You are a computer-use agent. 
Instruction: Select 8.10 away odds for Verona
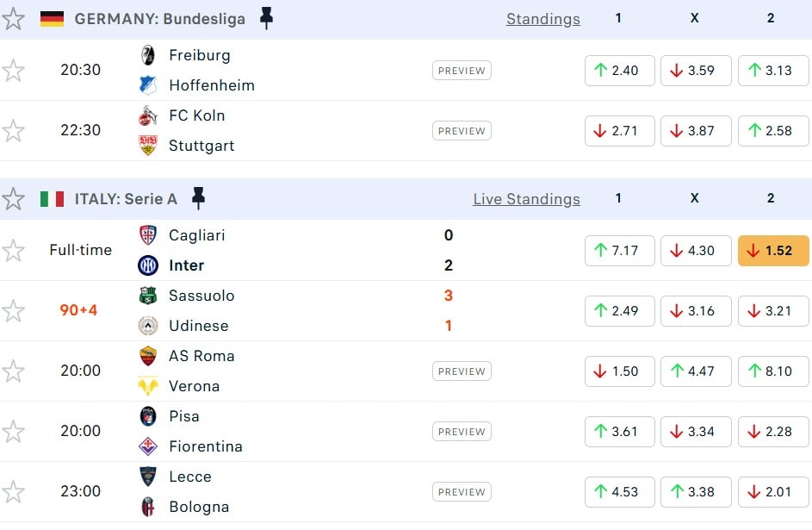click(772, 371)
